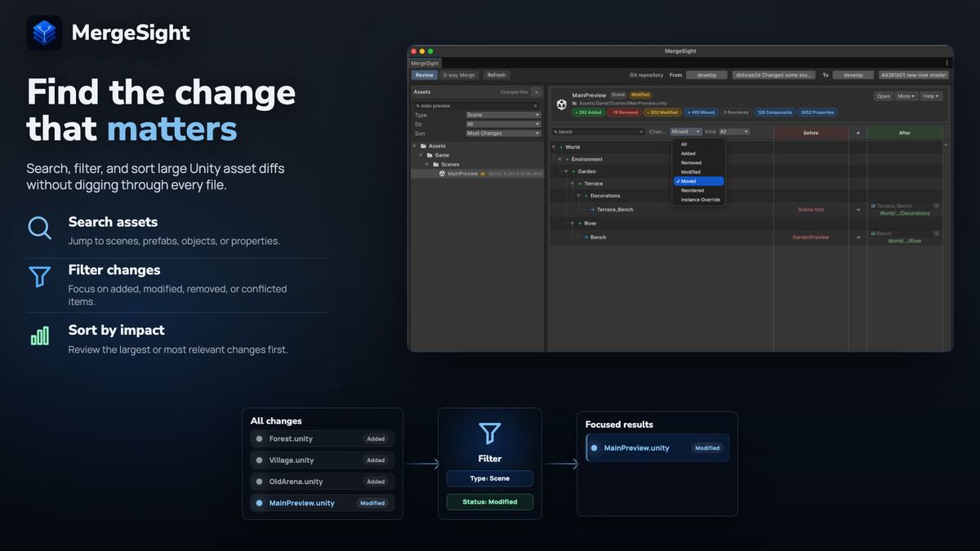Click the circle icon right of Bench After cell
The width and height of the screenshot is (980, 551).
(x=937, y=233)
